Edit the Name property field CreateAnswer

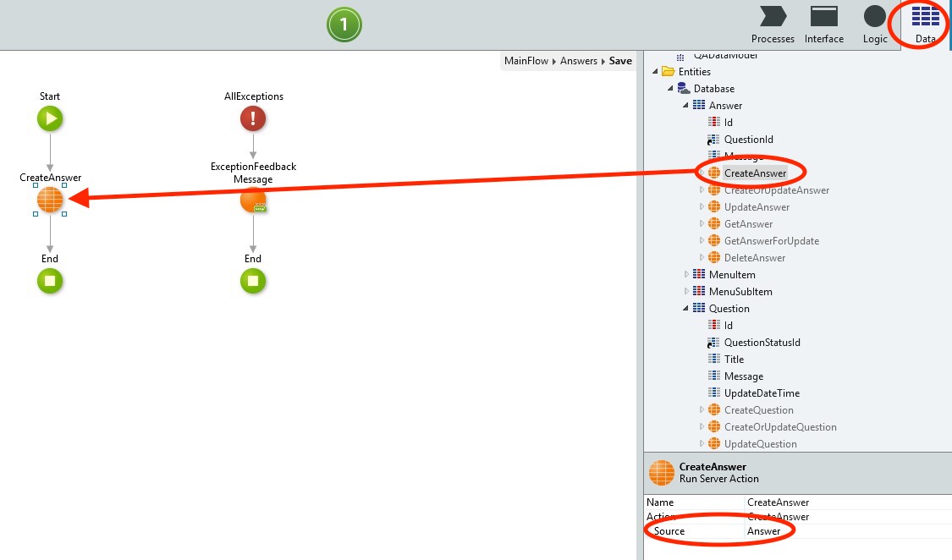coord(848,502)
